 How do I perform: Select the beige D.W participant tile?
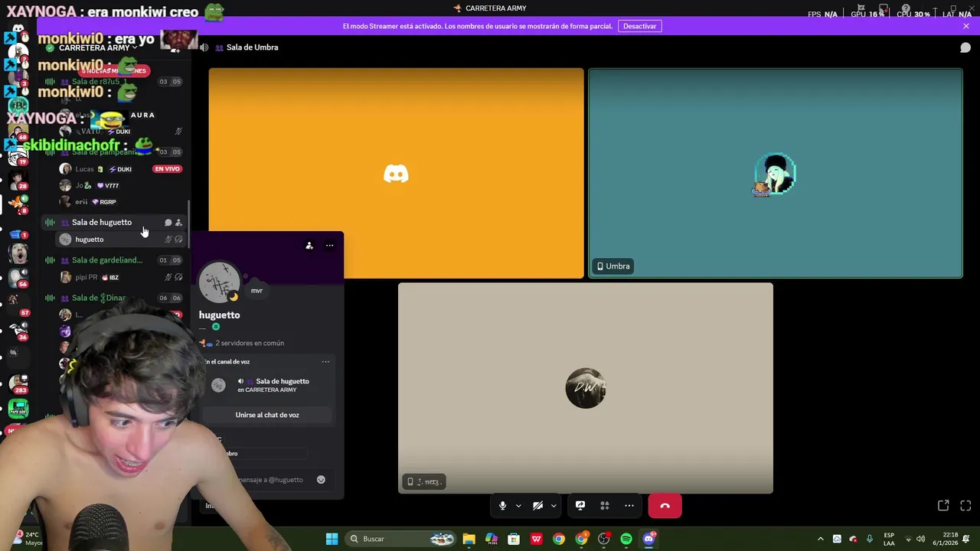pyautogui.click(x=586, y=388)
